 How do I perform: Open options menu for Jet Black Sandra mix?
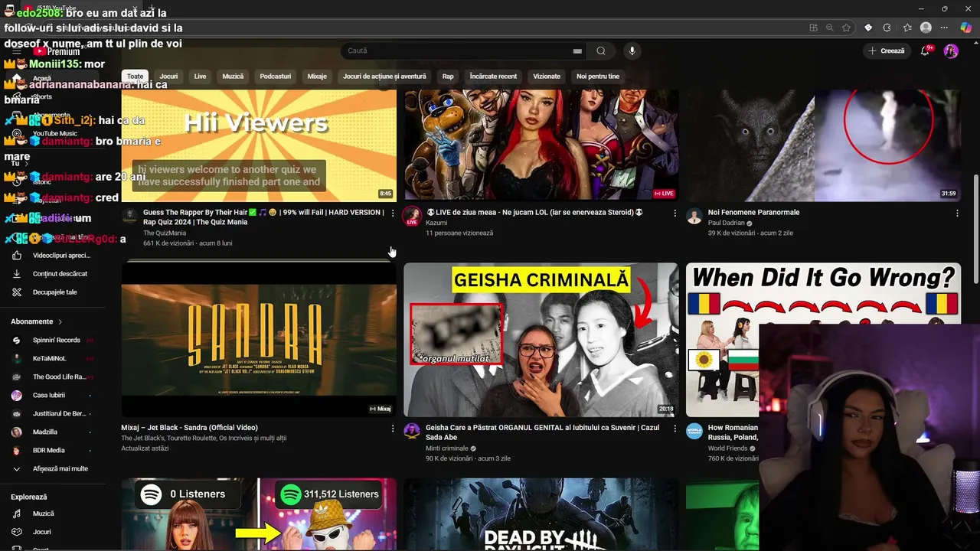(392, 429)
